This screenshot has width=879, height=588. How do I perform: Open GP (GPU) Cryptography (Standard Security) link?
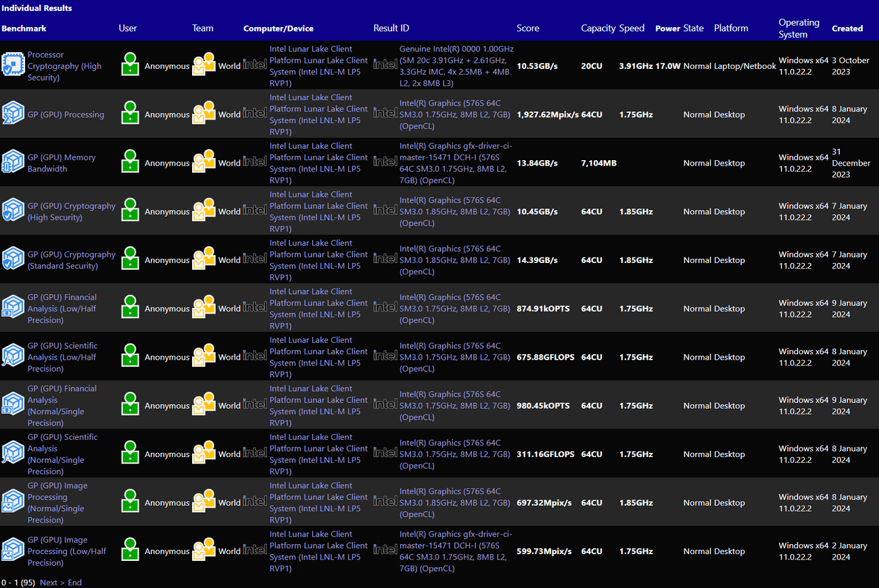tap(71, 260)
